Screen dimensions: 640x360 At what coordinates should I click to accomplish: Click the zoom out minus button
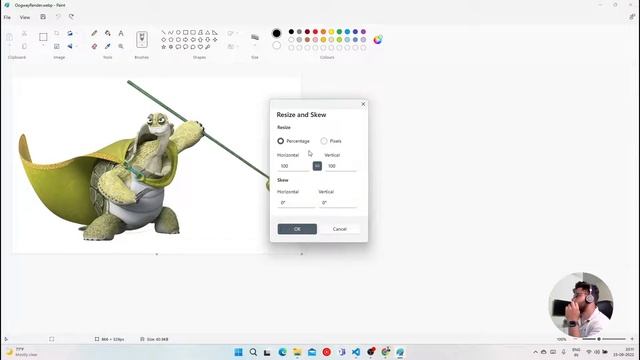coord(576,339)
